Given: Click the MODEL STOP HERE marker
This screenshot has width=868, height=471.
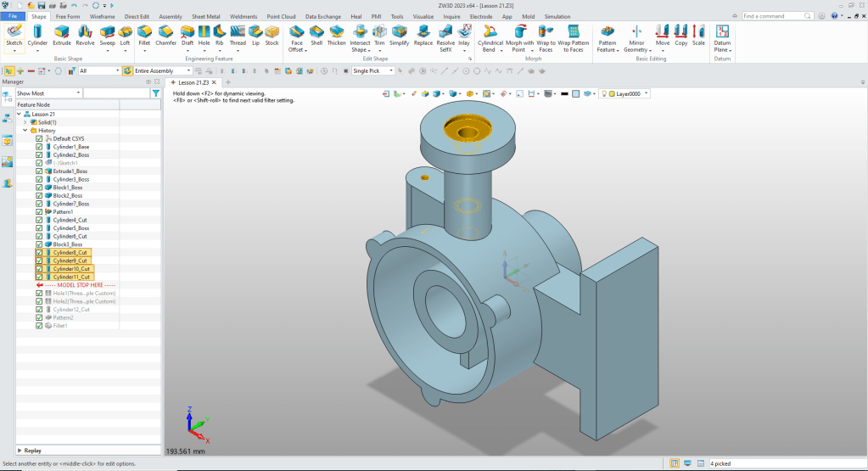Looking at the screenshot, I should (x=80, y=285).
